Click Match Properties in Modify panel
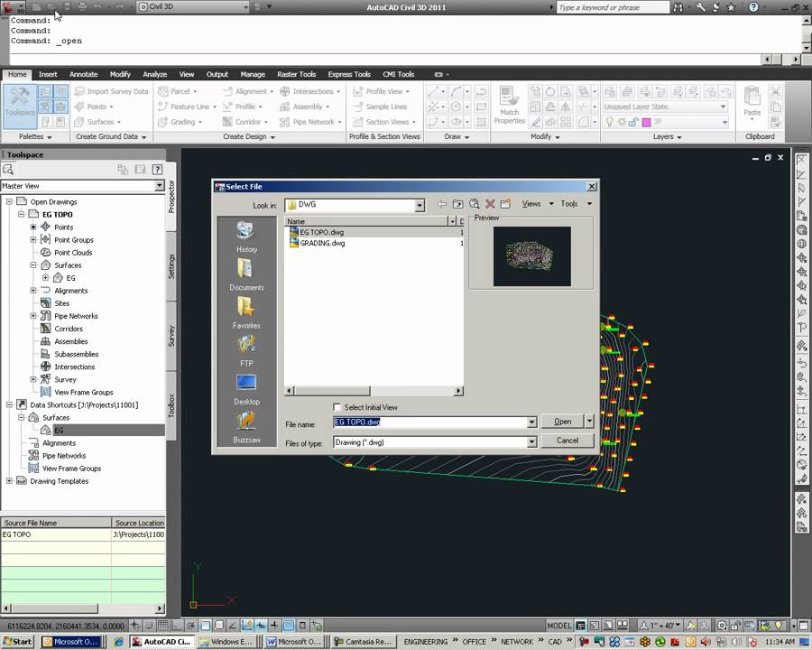This screenshot has width=812, height=650. click(x=509, y=107)
